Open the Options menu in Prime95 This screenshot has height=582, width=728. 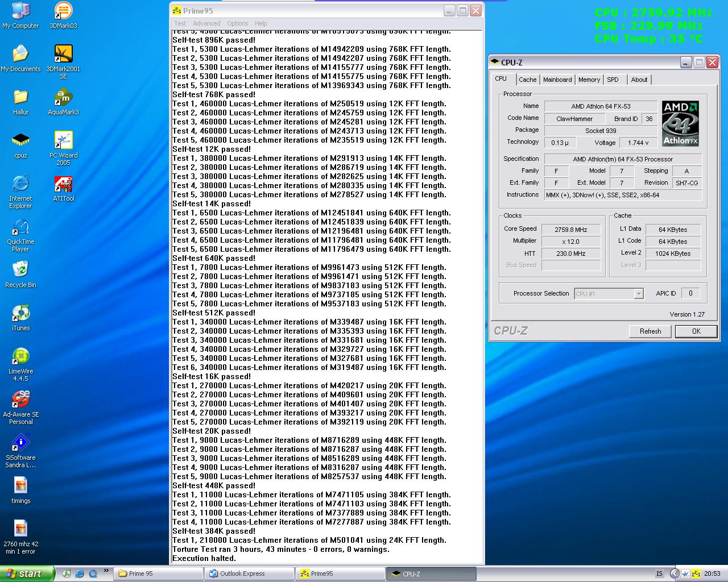[x=237, y=23]
